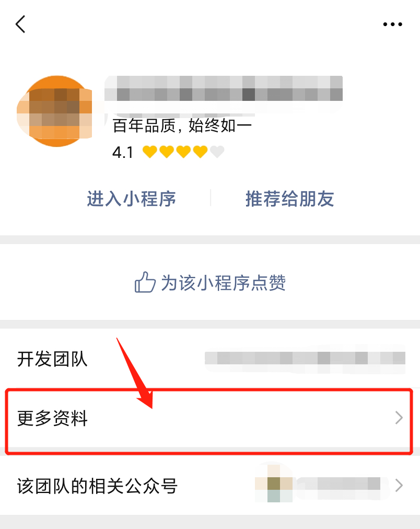This screenshot has height=529, width=420.
Task: Click the first yellow rating heart
Action: pyautogui.click(x=149, y=152)
